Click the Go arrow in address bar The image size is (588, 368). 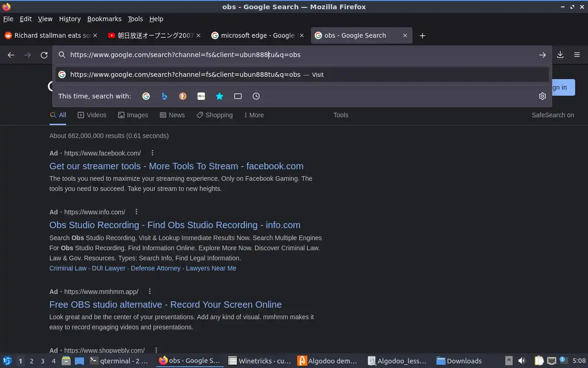pos(543,55)
